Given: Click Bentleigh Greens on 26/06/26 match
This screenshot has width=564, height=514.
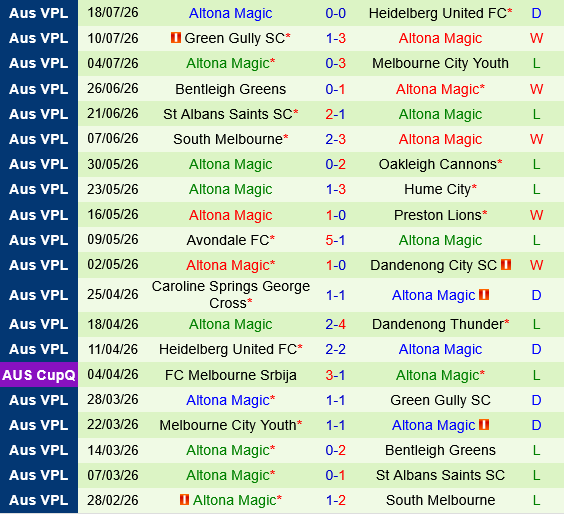Looking at the screenshot, I should [x=231, y=89].
